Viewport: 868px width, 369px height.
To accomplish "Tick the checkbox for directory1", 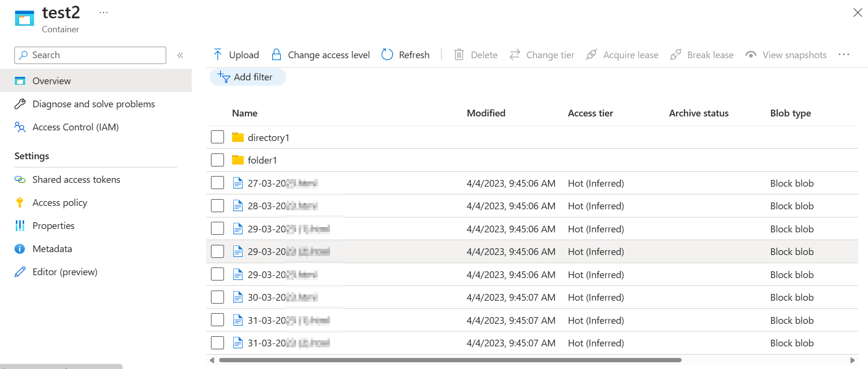I will click(x=217, y=137).
